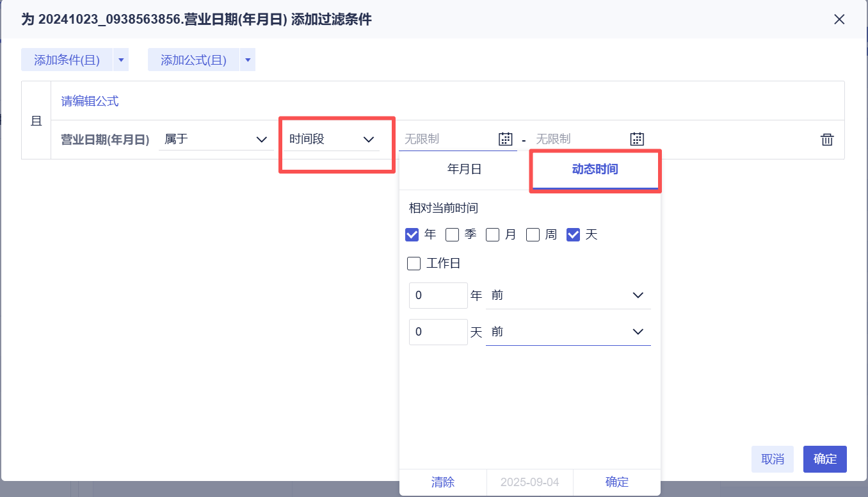Open the 年 direction dropdown showing 前
868x497 pixels.
pos(568,295)
